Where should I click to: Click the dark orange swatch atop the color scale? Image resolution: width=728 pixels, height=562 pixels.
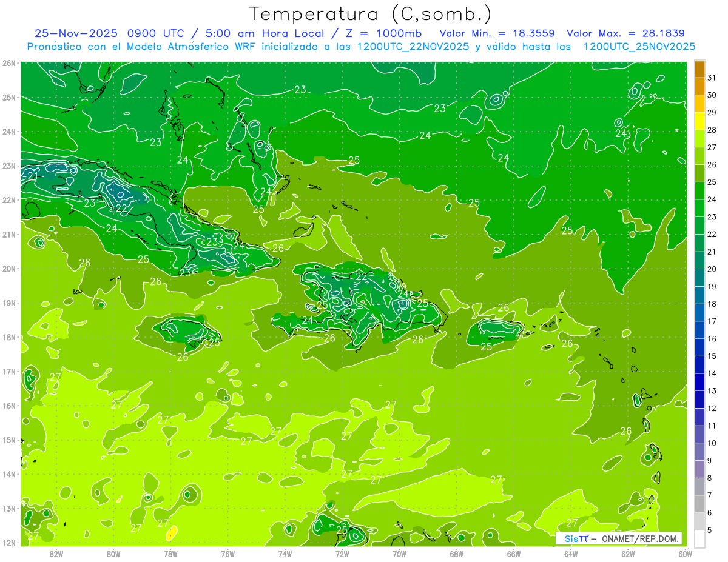pos(699,69)
